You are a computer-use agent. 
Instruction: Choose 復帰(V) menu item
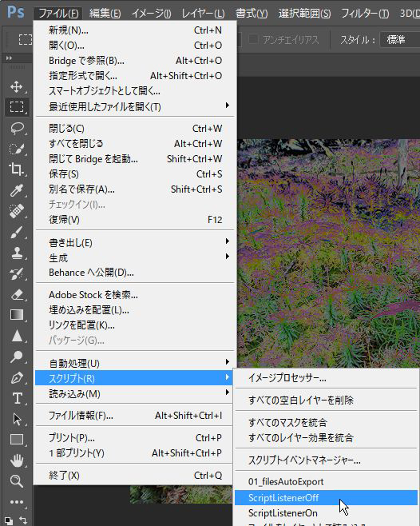pos(136,220)
